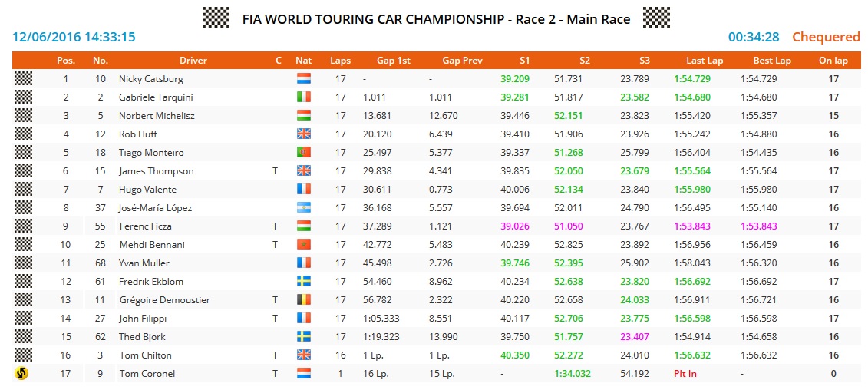
Task: Select driver name Rob Huff
Action: coord(138,134)
